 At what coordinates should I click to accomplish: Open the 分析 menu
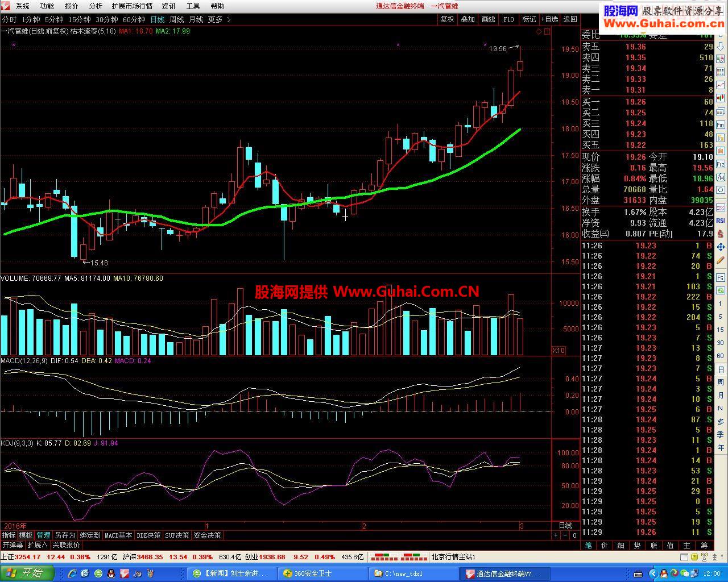pyautogui.click(x=96, y=6)
